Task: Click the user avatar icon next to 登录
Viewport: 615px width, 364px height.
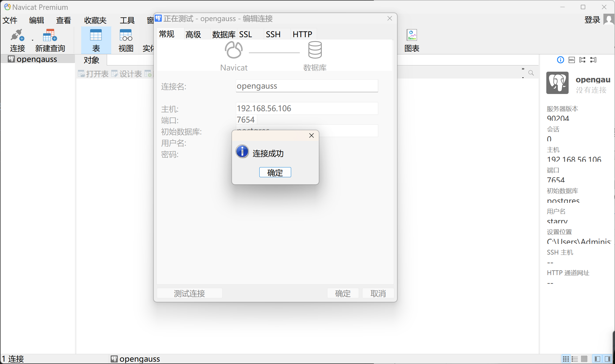Action: (609, 20)
